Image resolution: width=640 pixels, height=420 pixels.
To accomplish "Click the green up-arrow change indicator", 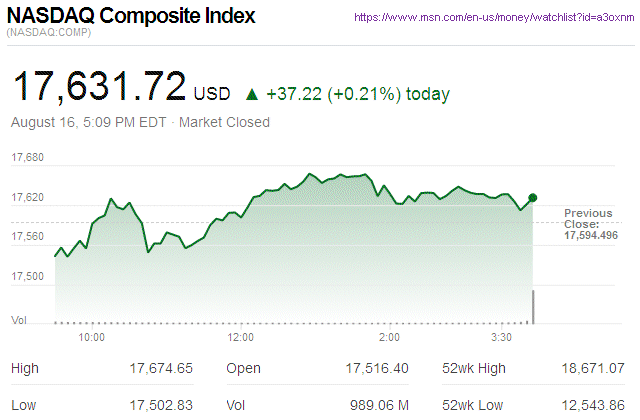I will point(251,95).
